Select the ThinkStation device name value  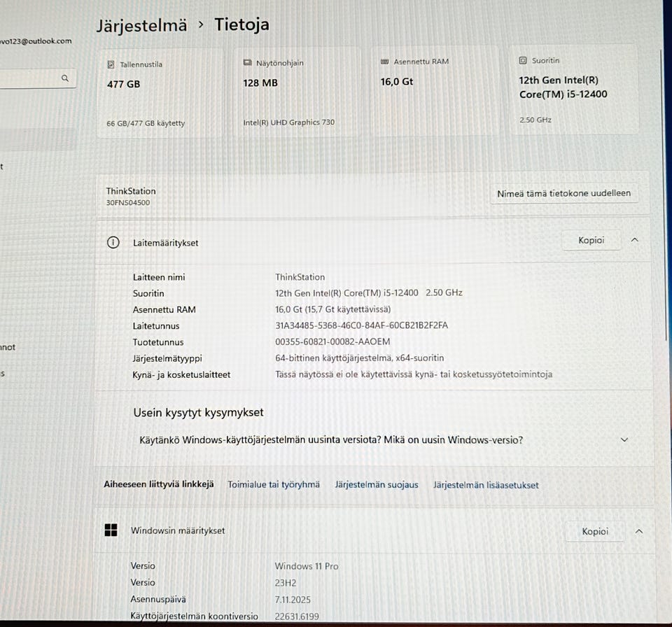300,277
